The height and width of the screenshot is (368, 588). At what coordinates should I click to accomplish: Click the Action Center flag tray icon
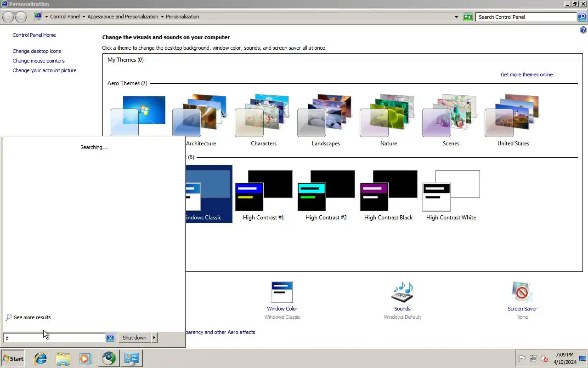522,358
